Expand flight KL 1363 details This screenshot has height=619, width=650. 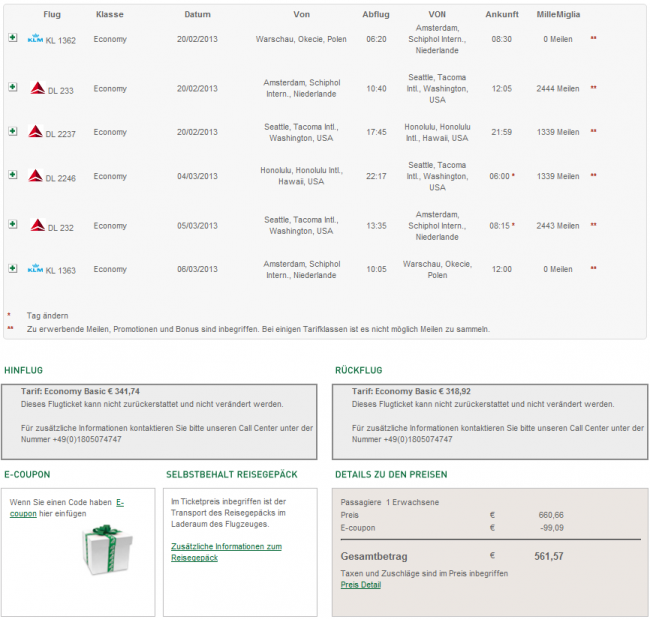point(13,268)
